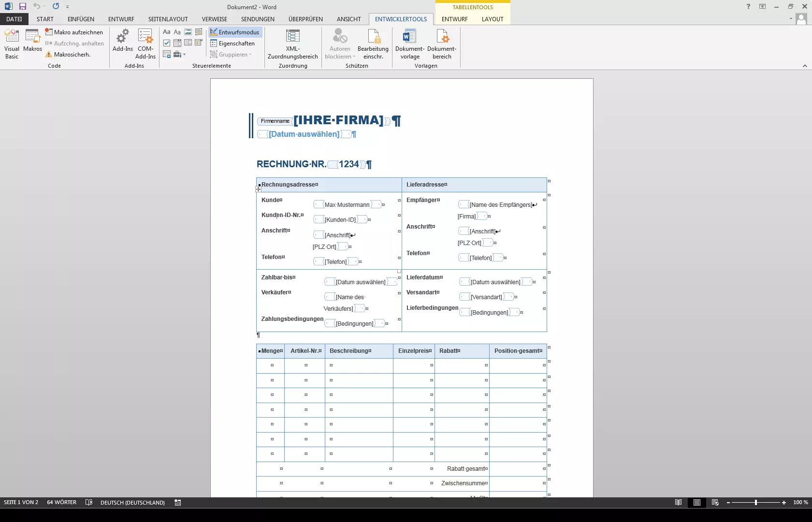Toggle Entwurfsmodus off
The image size is (812, 522).
coord(235,32)
